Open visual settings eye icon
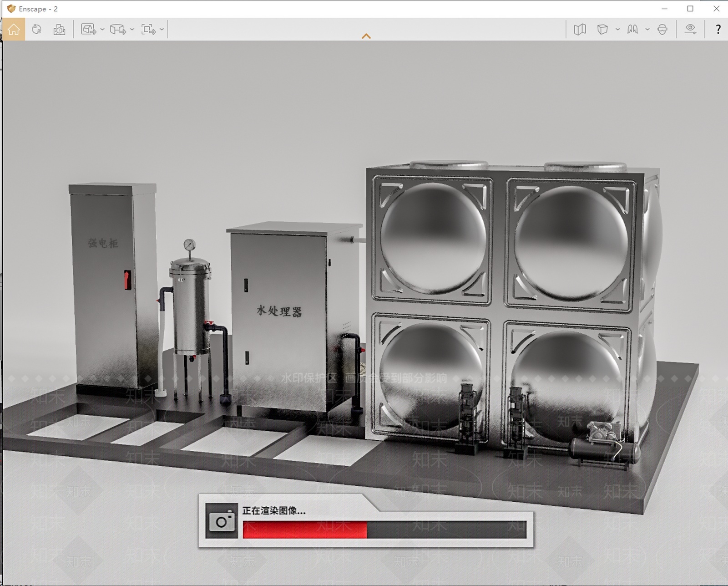The height and width of the screenshot is (586, 728). pyautogui.click(x=691, y=30)
